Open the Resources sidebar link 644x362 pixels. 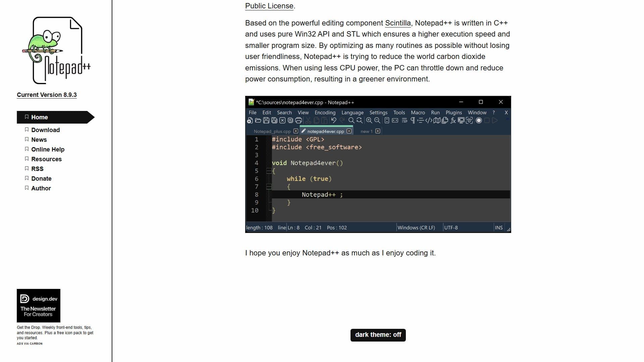click(x=47, y=159)
